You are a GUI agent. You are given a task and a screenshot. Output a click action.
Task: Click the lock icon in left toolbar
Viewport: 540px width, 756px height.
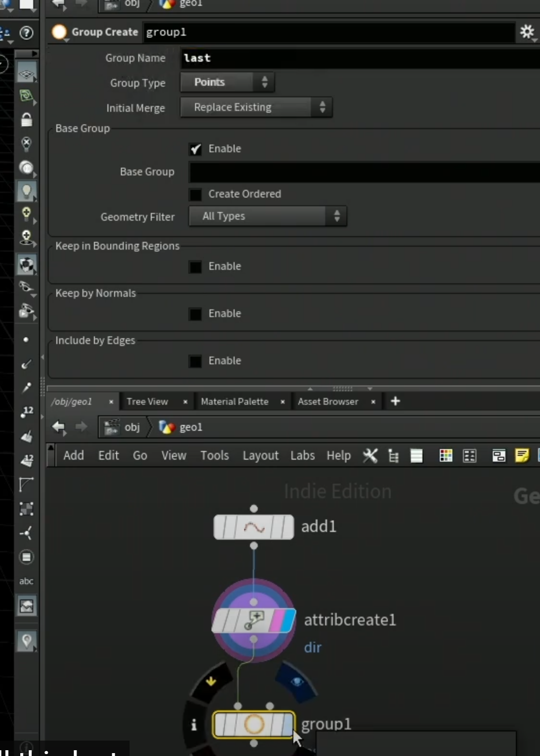click(x=26, y=119)
